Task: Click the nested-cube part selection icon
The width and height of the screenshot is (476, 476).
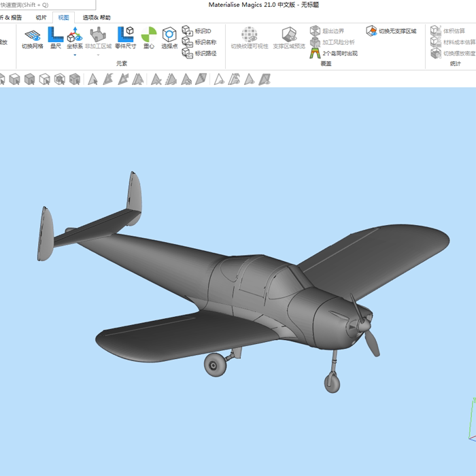Action: pyautogui.click(x=60, y=80)
